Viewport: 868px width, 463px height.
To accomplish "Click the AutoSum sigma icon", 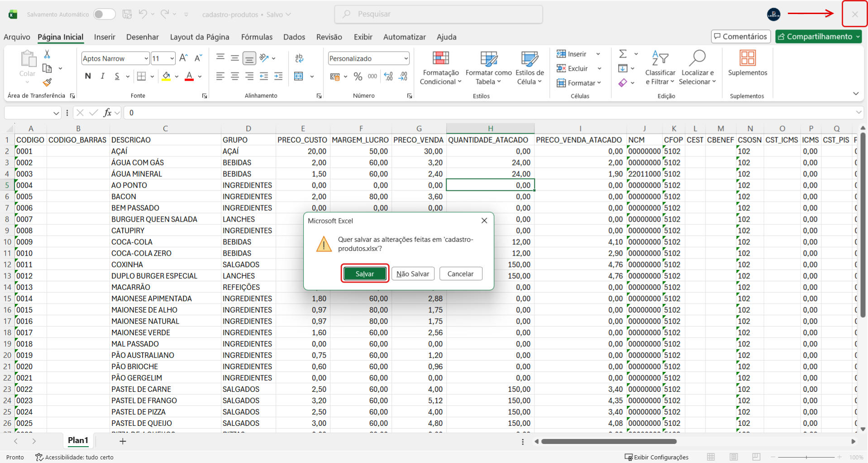I will [x=623, y=54].
